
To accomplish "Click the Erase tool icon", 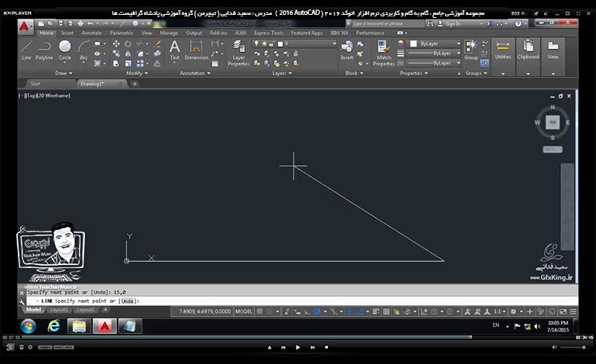I will coord(157,44).
